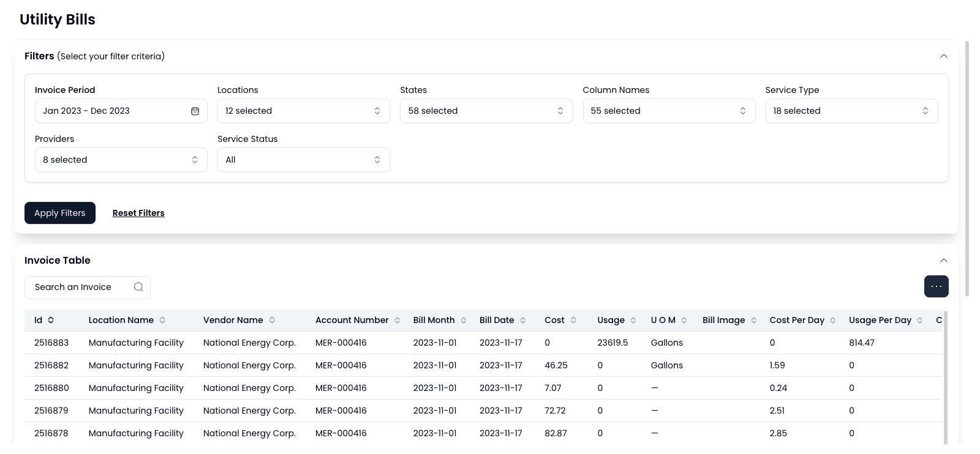
Task: Click the page vertical scrollbar
Action: click(967, 168)
